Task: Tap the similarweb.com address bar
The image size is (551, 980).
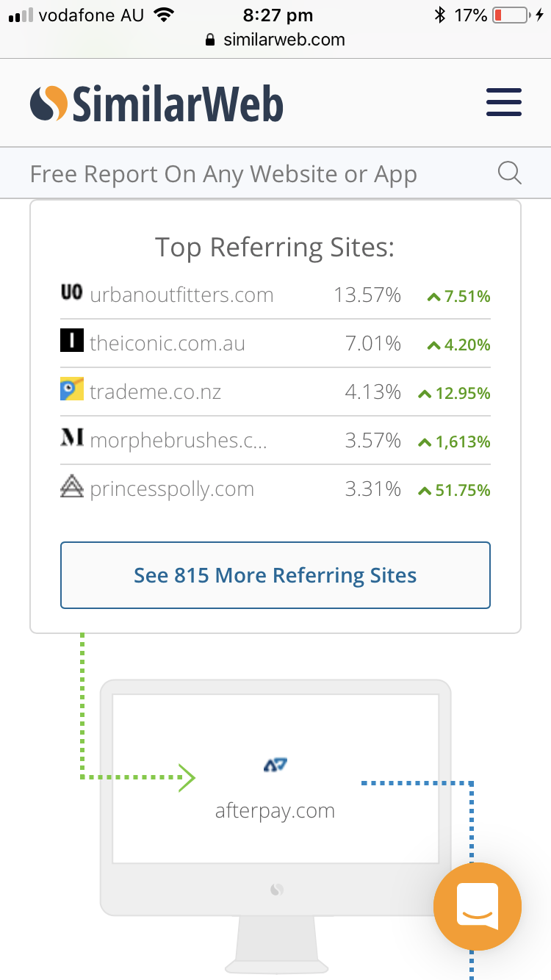Action: (x=275, y=40)
